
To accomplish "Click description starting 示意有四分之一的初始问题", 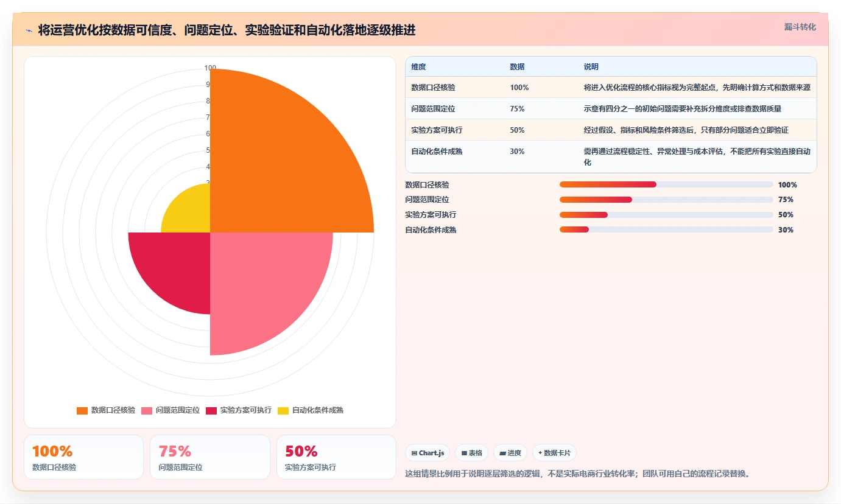I will pos(682,109).
